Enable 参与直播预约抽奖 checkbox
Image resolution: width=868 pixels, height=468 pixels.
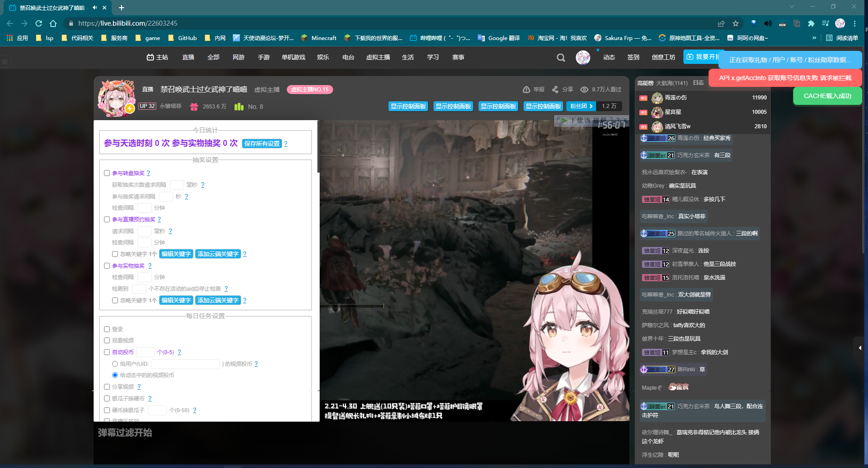[107, 220]
